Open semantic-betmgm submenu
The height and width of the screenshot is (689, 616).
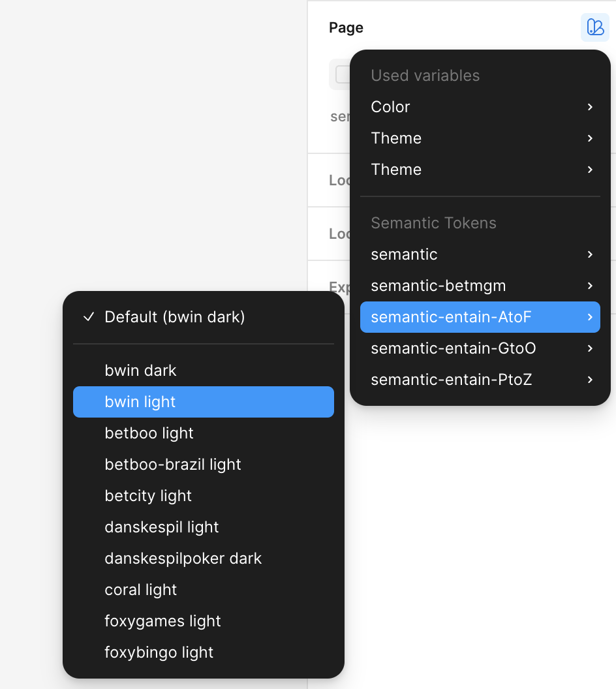480,286
